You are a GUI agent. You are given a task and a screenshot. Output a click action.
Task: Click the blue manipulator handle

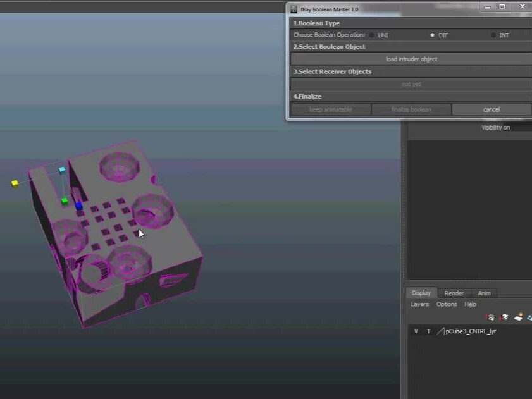coord(78,206)
